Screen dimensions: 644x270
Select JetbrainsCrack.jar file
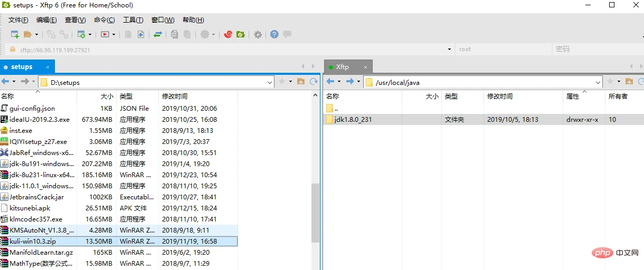pyautogui.click(x=119, y=197)
